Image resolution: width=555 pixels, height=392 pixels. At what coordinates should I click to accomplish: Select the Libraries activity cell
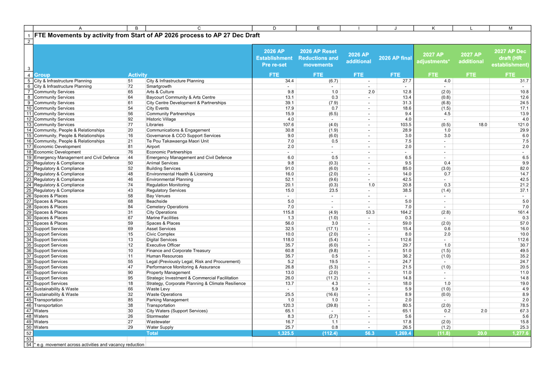coord(155,125)
